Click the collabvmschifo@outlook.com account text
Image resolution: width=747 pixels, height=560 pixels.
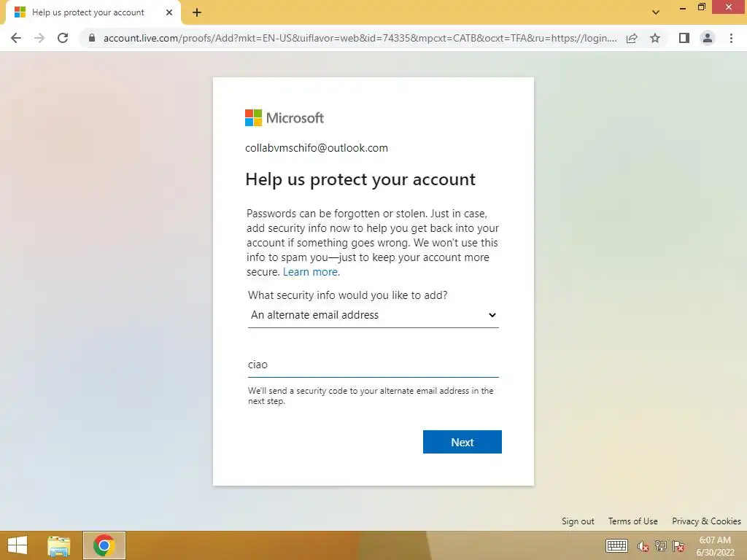[317, 148]
